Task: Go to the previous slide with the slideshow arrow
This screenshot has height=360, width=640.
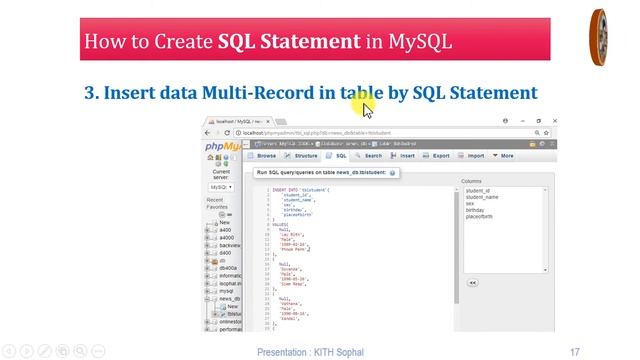Action: click(x=9, y=351)
